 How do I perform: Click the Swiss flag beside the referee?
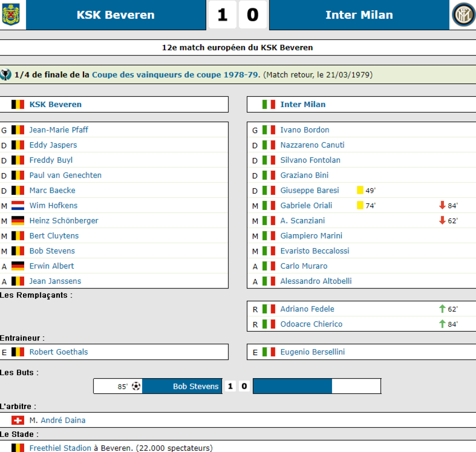(17, 420)
